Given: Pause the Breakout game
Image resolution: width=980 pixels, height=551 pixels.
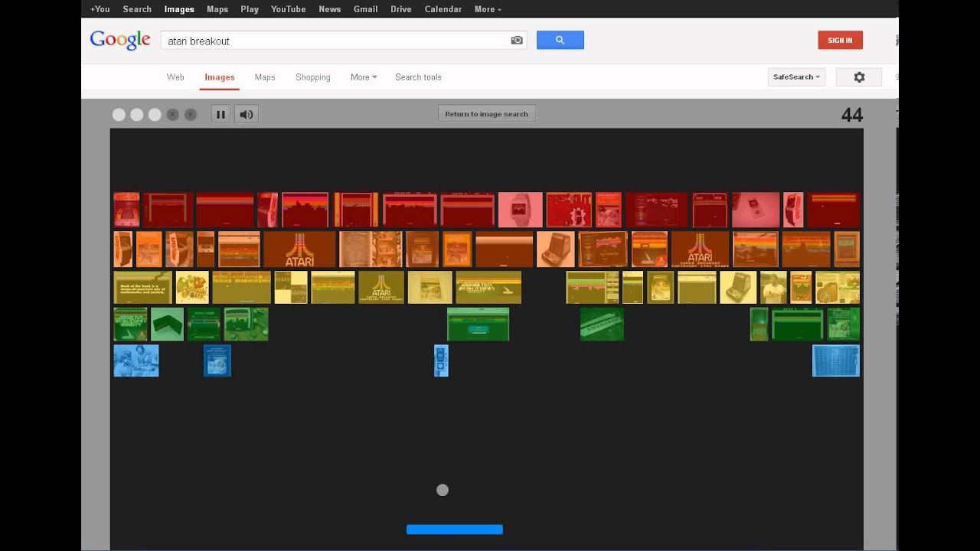Looking at the screenshot, I should (x=220, y=115).
